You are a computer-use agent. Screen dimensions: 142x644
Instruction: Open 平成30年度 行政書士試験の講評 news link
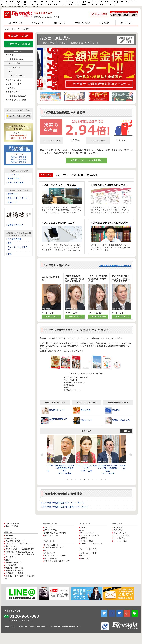62,503
